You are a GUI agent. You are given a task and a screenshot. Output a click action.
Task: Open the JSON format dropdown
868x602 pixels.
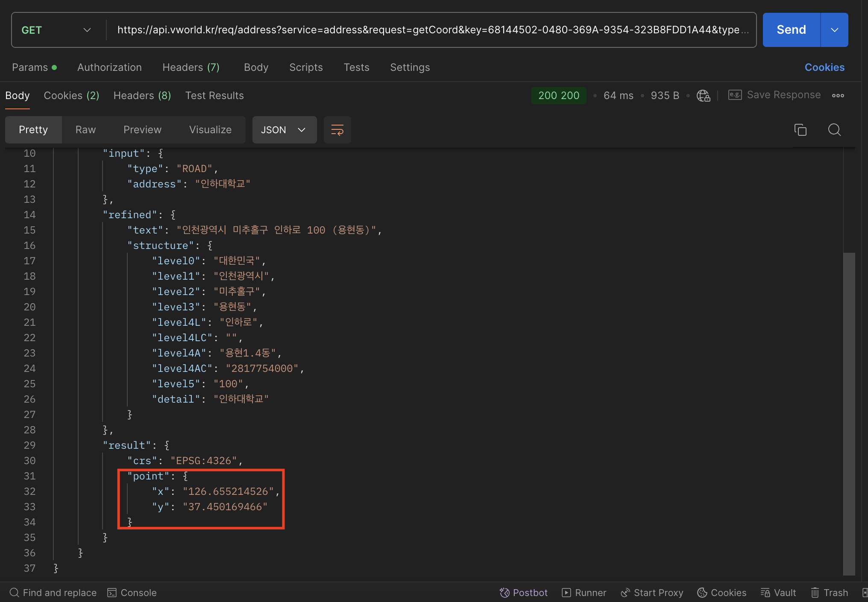coord(284,130)
